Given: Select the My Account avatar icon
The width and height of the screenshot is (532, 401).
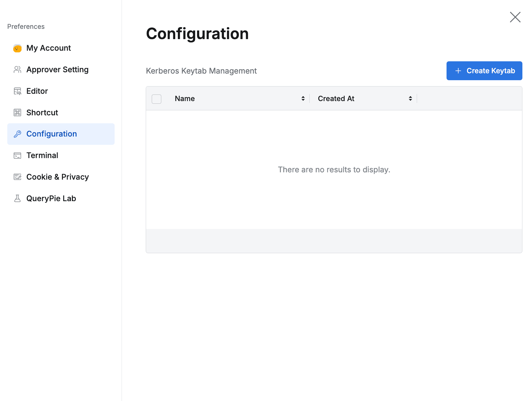Looking at the screenshot, I should (17, 48).
